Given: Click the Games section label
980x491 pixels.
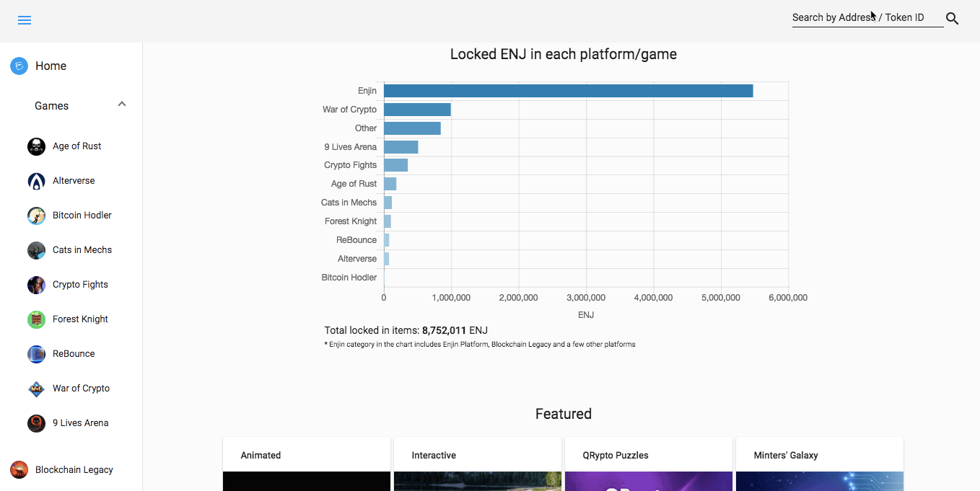Looking at the screenshot, I should 52,106.
